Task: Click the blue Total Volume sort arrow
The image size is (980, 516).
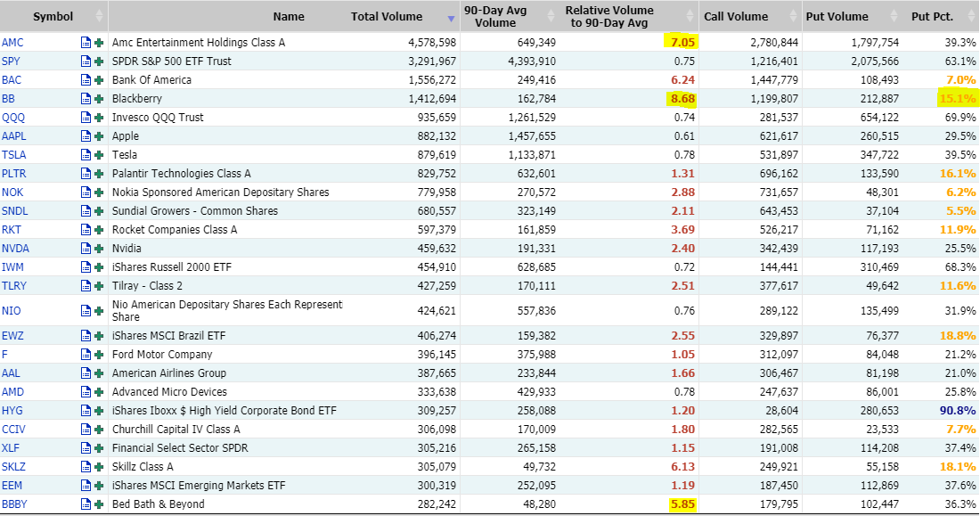Action: [452, 19]
